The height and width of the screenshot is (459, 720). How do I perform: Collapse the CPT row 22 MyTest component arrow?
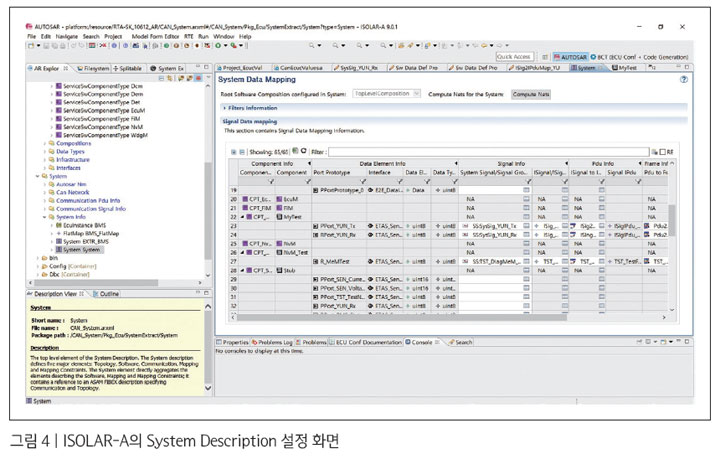point(242,217)
